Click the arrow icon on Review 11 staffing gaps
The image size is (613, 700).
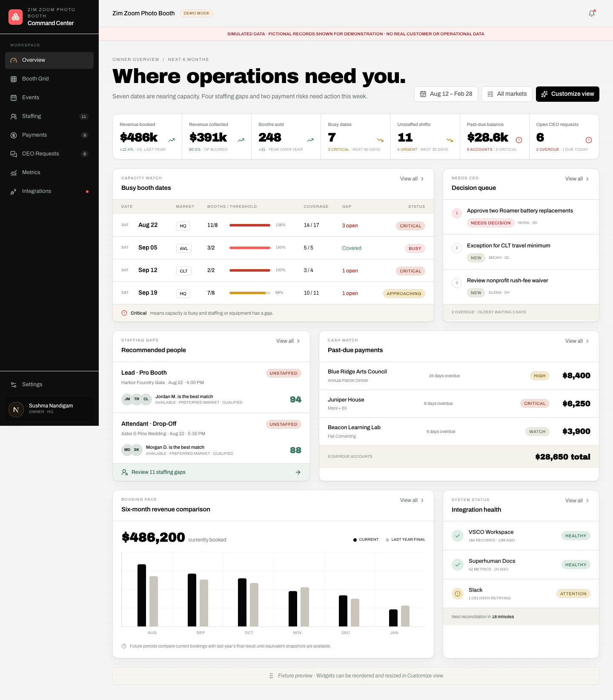(298, 472)
